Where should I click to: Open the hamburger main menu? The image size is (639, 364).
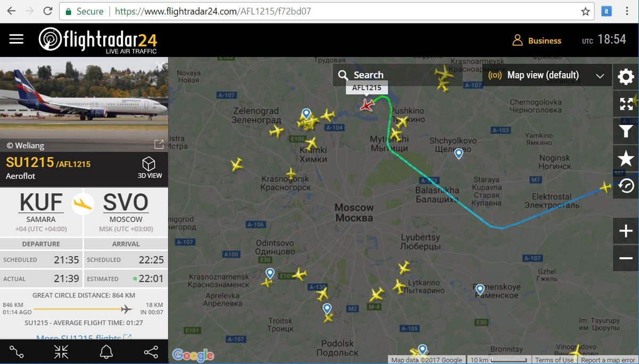click(17, 40)
